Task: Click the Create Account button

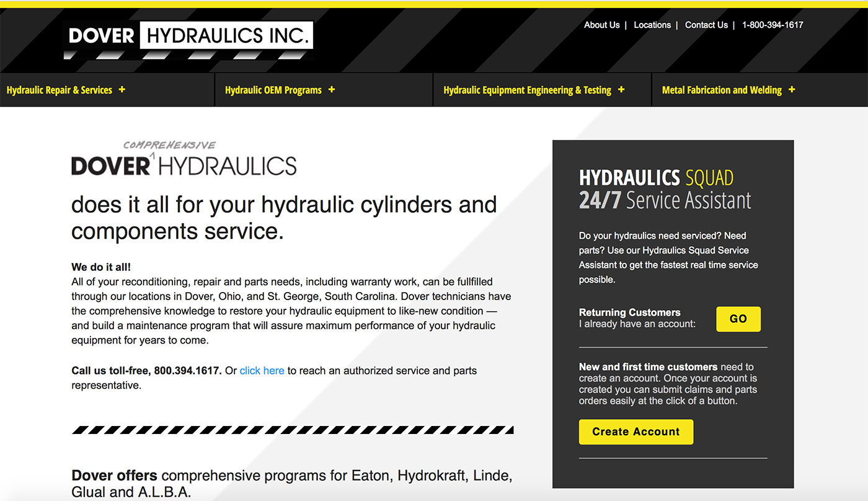Action: (636, 432)
